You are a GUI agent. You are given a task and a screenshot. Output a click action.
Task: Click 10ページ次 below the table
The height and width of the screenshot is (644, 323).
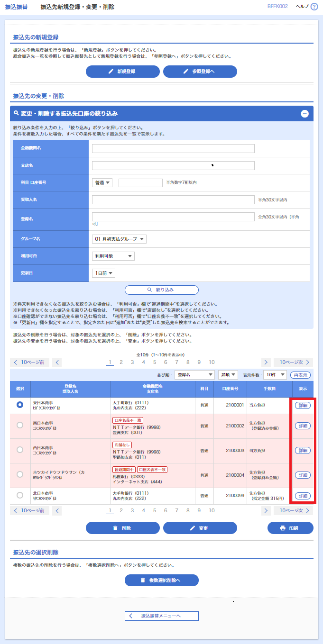coord(293,511)
